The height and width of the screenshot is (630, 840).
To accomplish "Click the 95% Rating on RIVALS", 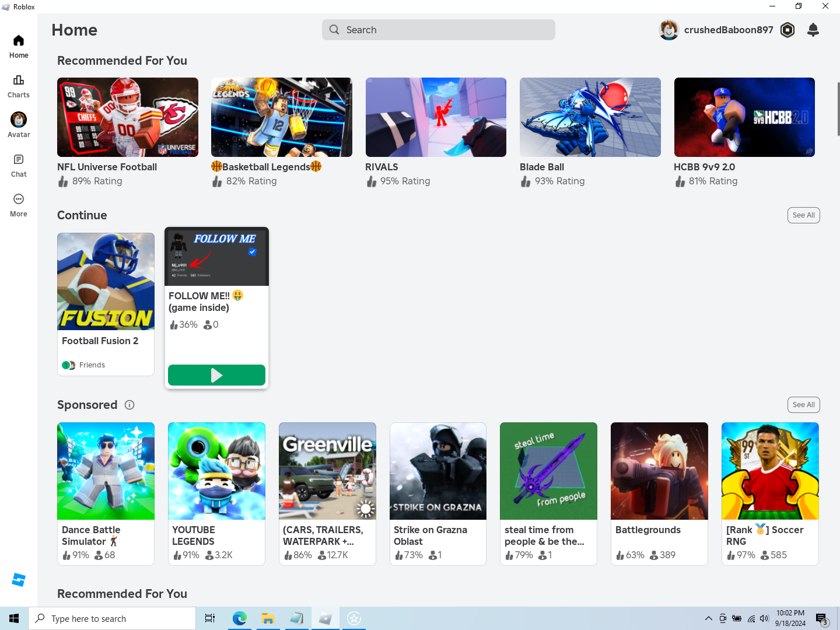I will (x=405, y=181).
